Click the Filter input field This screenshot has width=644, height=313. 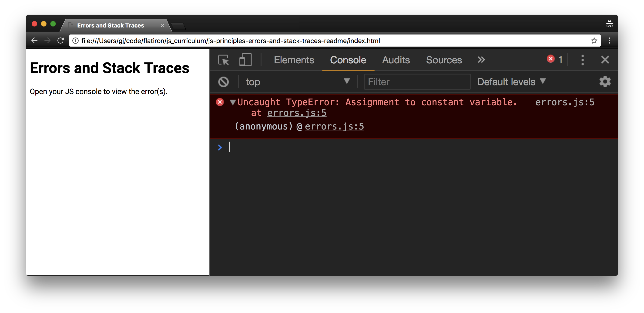click(x=416, y=82)
